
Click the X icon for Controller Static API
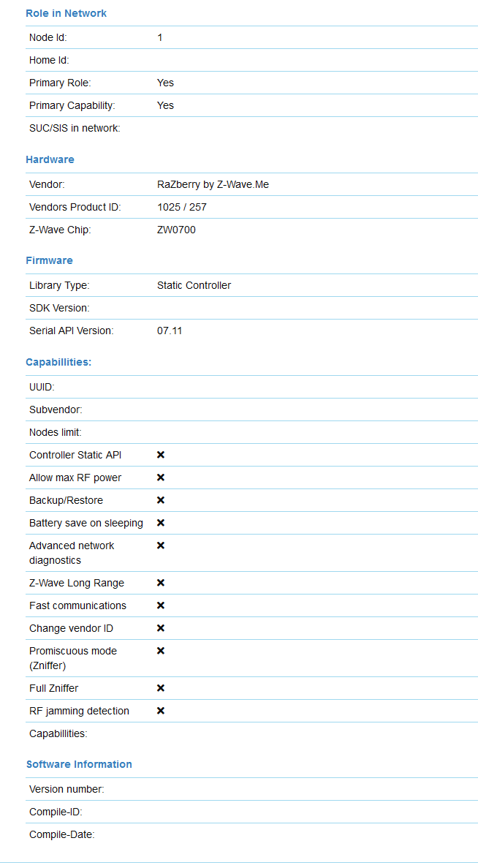click(x=161, y=455)
